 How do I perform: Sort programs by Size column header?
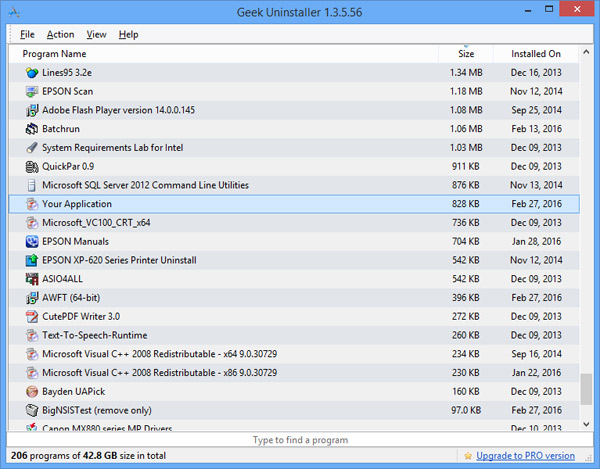pyautogui.click(x=466, y=53)
